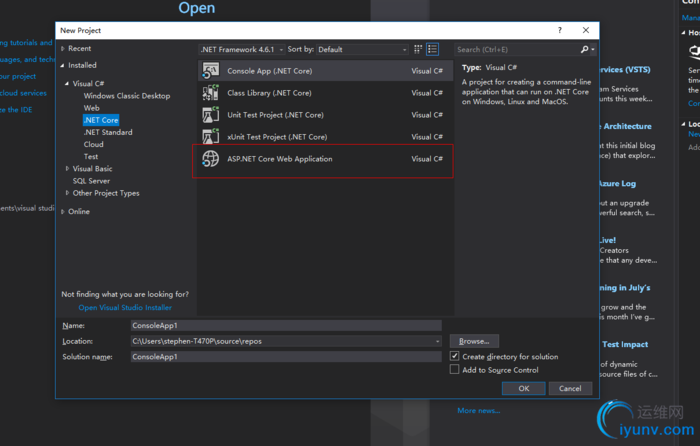Open Azure Log news headline on Start Page
700x446 pixels.
[x=617, y=183]
